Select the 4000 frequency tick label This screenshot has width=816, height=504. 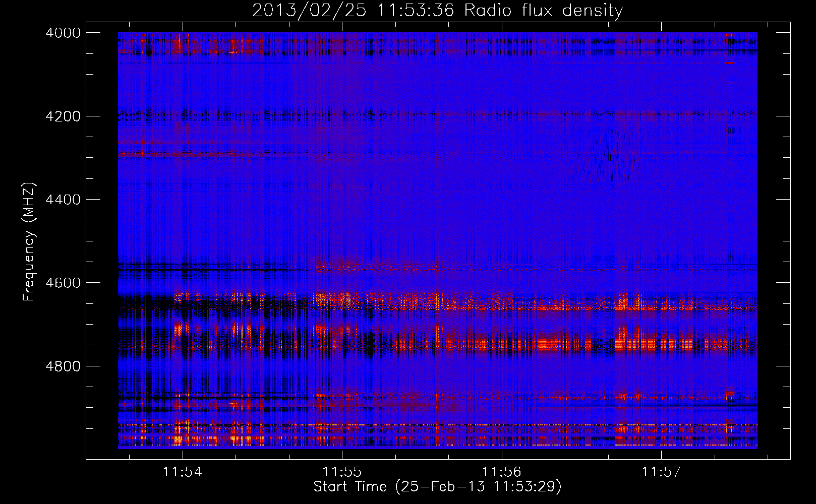pos(63,33)
